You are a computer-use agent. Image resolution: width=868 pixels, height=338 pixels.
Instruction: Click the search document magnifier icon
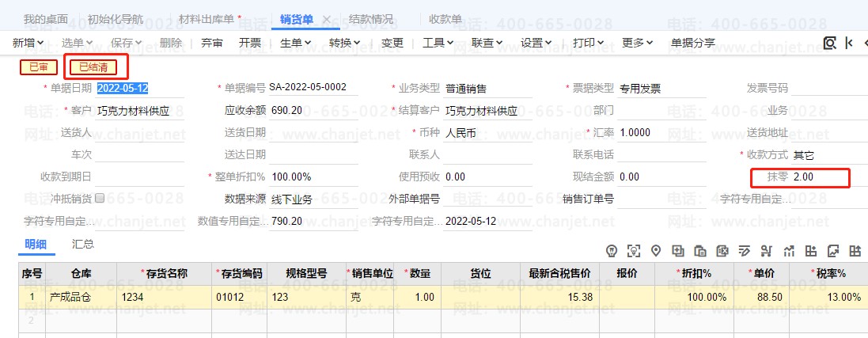(x=829, y=44)
